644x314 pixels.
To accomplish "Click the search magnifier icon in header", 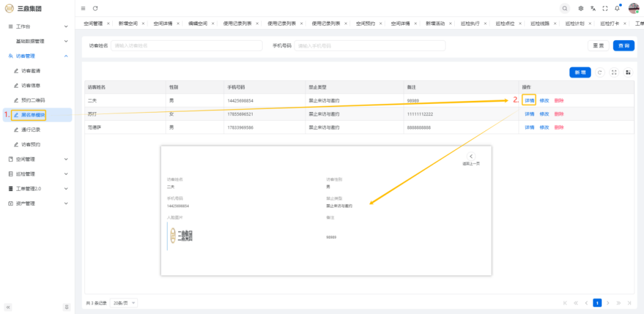I will coord(565,8).
